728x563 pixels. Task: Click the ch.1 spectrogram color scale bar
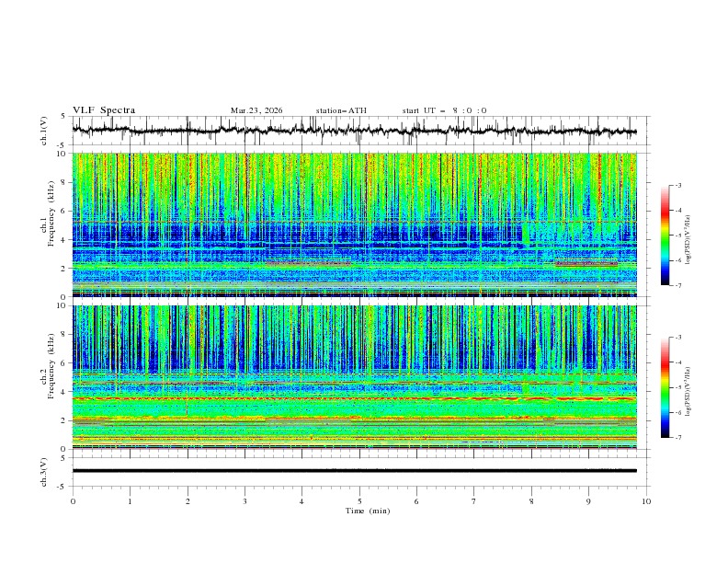665,236
